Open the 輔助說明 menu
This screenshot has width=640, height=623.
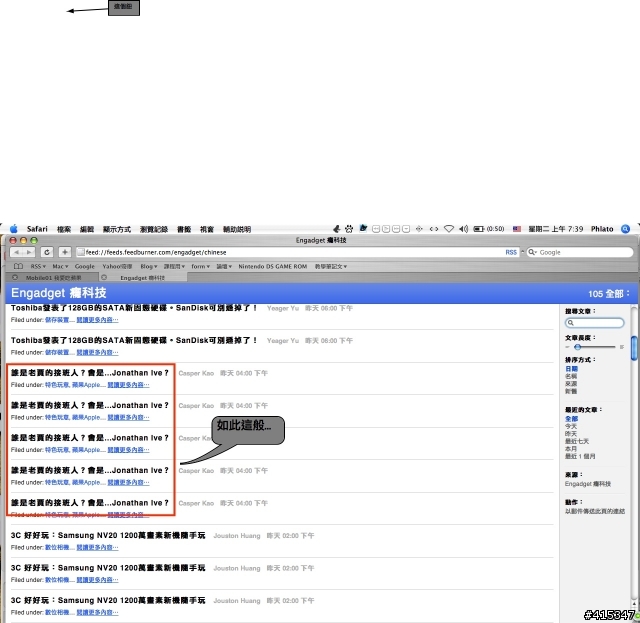[237, 229]
